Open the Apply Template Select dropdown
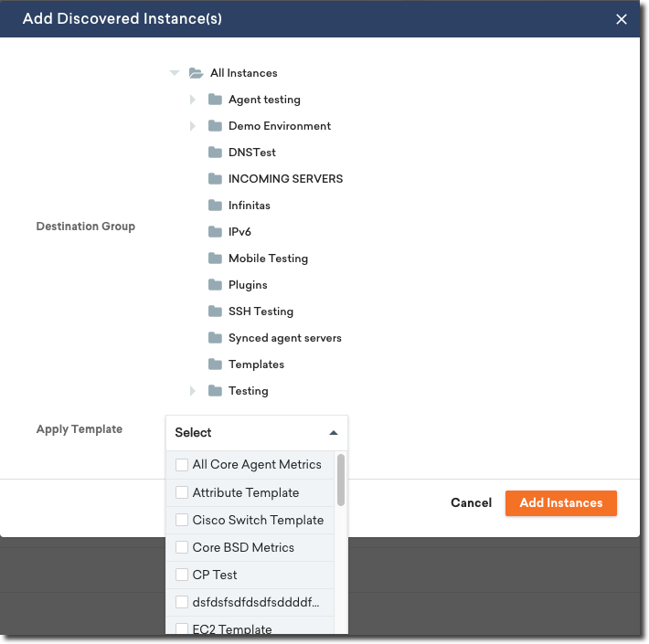 click(256, 433)
